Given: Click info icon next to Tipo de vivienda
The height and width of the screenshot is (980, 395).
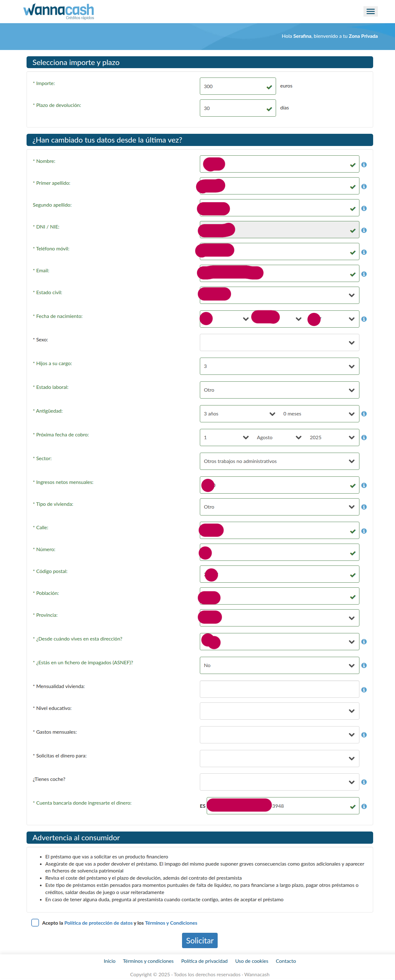Looking at the screenshot, I should (x=364, y=507).
